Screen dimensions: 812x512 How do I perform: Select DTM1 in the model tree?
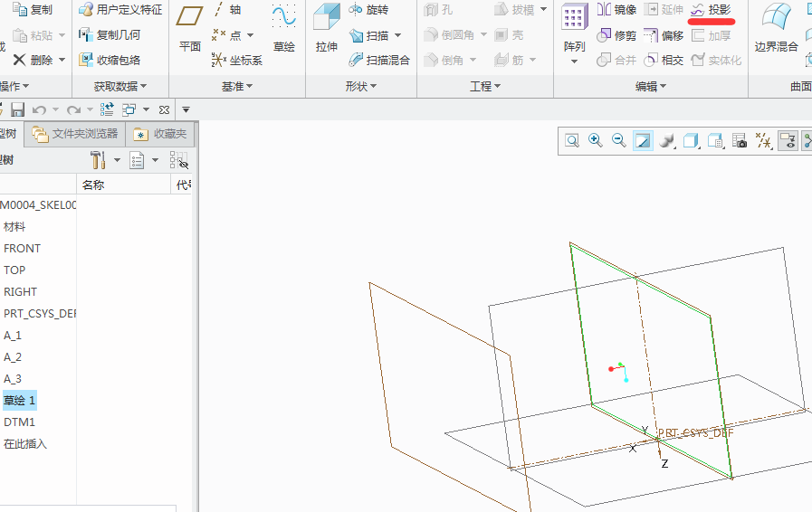19,422
